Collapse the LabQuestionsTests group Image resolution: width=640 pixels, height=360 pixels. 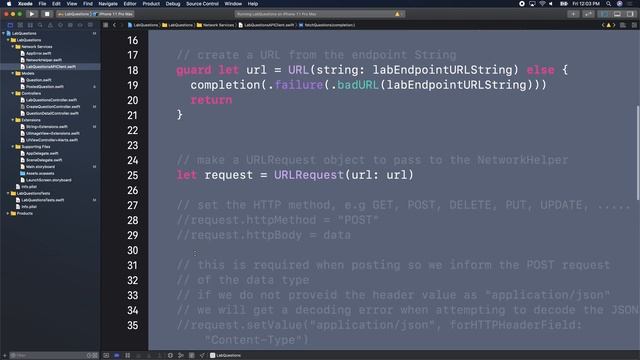[x=8, y=193]
